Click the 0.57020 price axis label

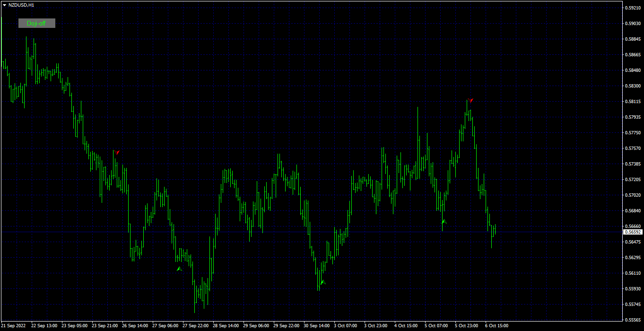coord(634,195)
